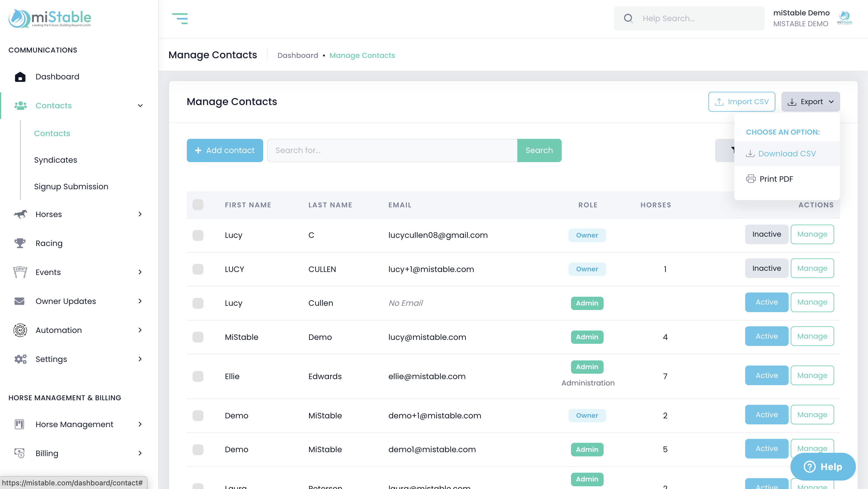
Task: Tick the select-all checkbox in table header
Action: point(198,205)
